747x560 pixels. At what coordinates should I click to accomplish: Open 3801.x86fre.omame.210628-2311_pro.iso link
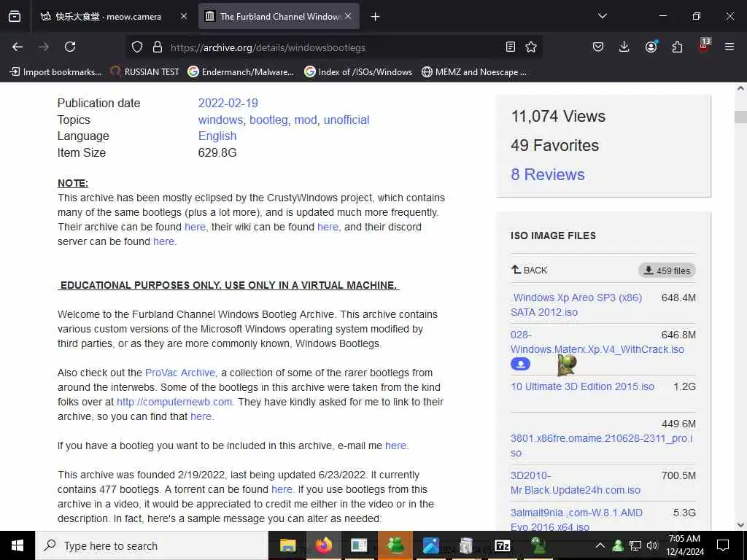(x=601, y=446)
